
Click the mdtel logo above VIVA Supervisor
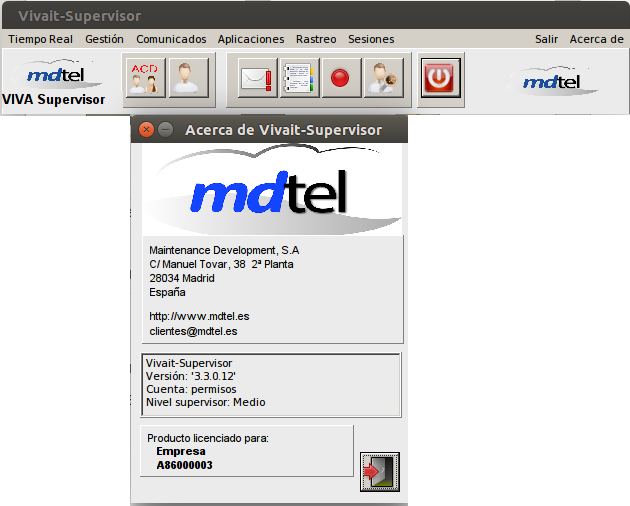[x=57, y=75]
